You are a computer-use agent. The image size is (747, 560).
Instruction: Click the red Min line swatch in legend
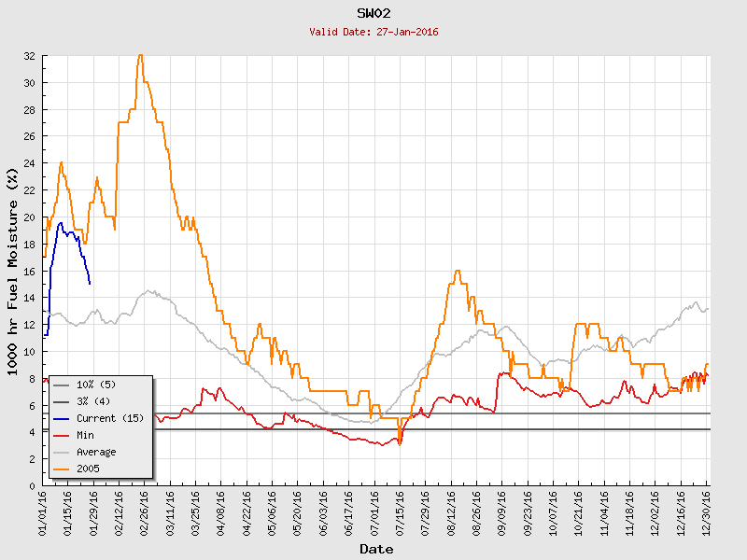[x=62, y=435]
